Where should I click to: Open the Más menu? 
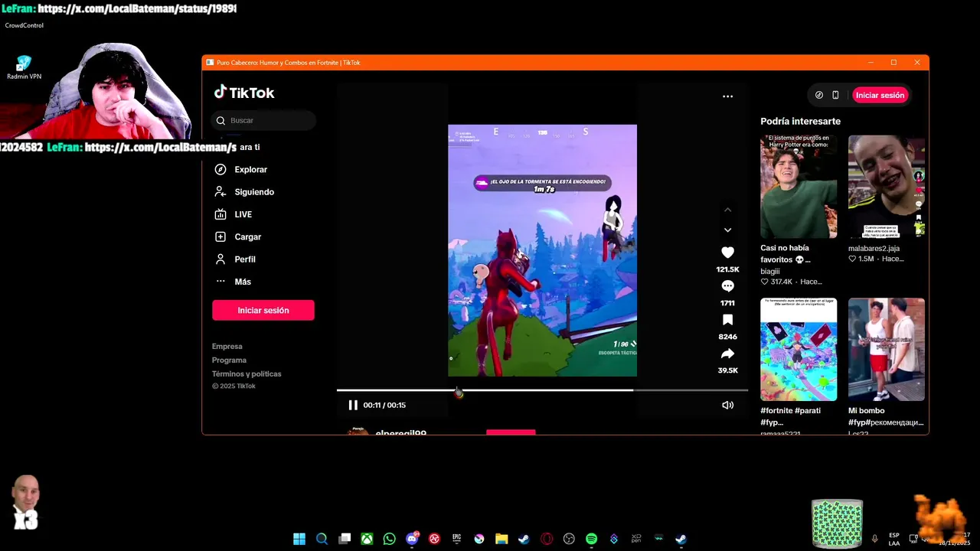(x=233, y=282)
